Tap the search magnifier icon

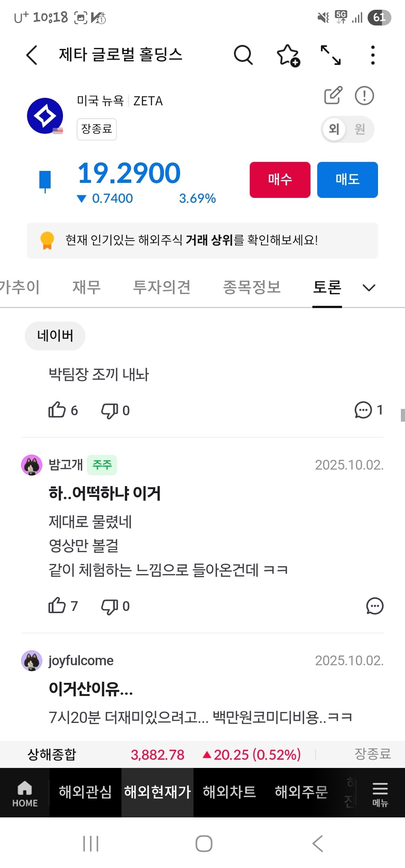click(243, 55)
